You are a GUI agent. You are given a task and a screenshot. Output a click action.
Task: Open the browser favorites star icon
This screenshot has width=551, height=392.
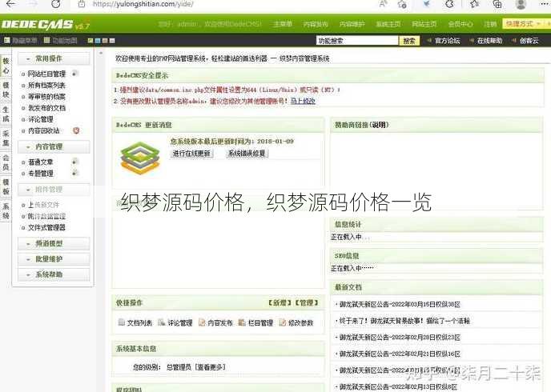(475, 4)
